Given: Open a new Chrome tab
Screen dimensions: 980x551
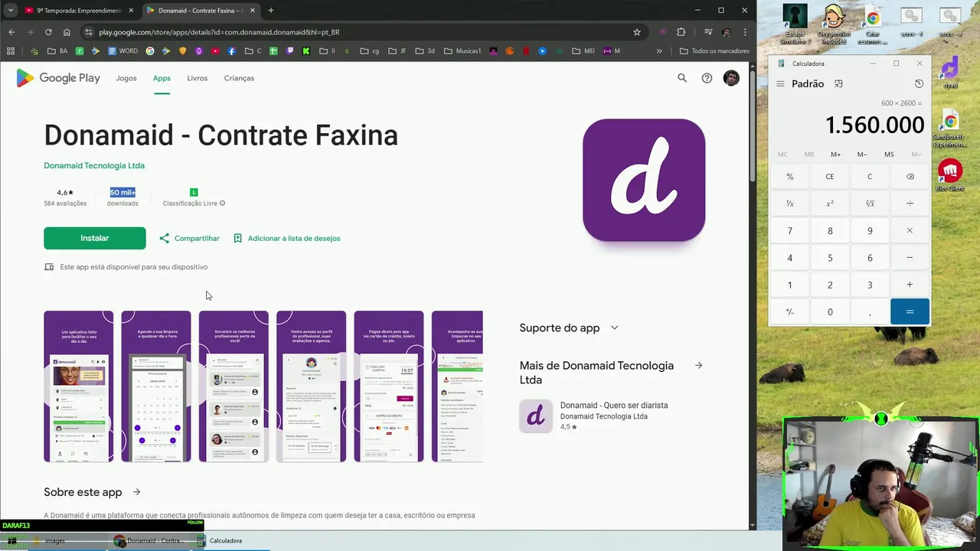Looking at the screenshot, I should (270, 10).
